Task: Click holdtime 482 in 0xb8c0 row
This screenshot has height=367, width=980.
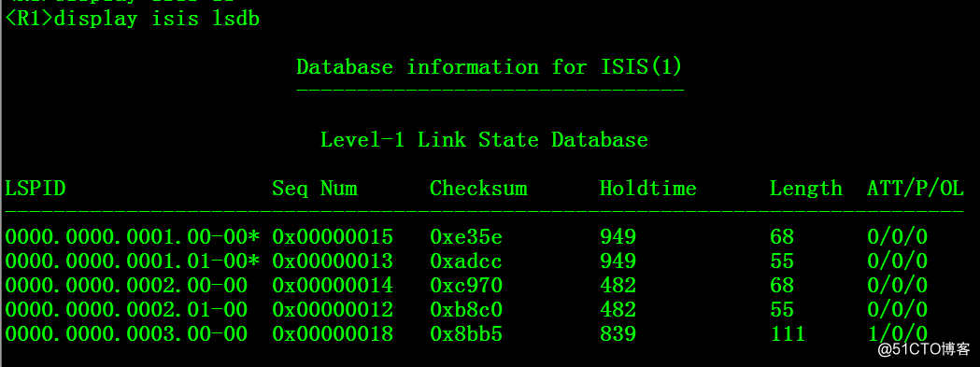Action: coord(618,309)
